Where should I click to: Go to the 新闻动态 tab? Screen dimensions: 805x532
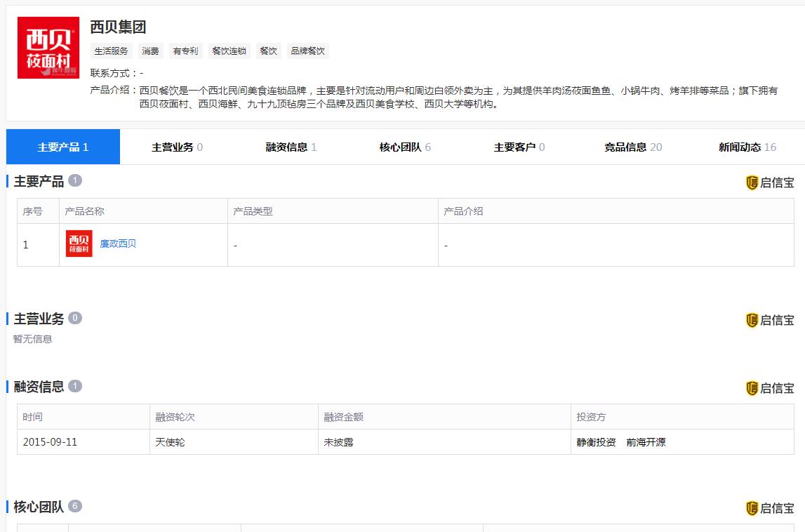click(x=747, y=147)
